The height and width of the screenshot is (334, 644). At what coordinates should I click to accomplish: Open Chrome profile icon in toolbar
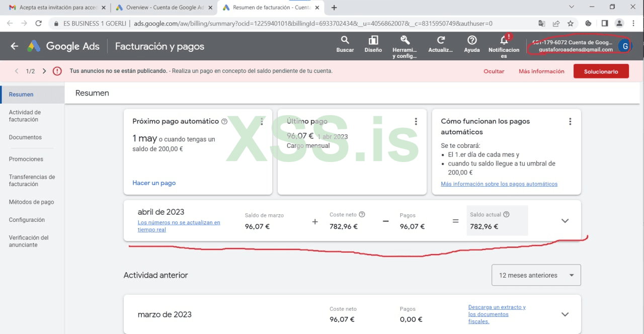pos(619,23)
